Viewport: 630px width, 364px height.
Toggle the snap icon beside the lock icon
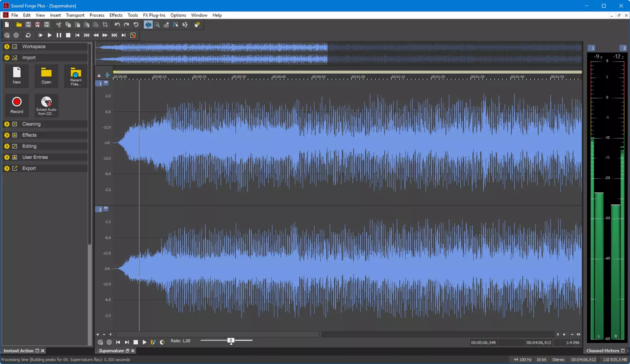point(107,75)
